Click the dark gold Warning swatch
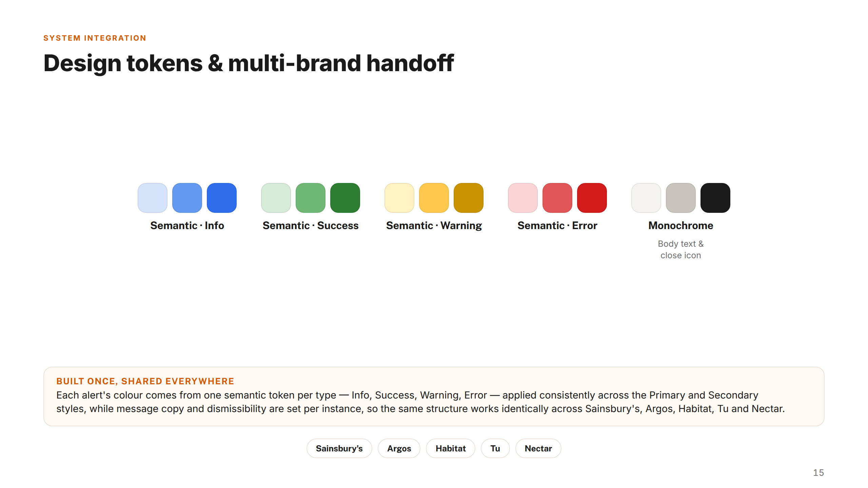Image resolution: width=868 pixels, height=488 pixels. click(469, 198)
